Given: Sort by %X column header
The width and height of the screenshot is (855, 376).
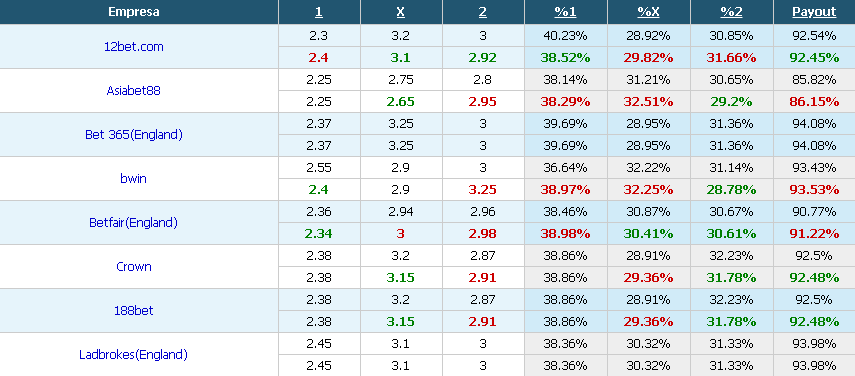Looking at the screenshot, I should click(648, 12).
